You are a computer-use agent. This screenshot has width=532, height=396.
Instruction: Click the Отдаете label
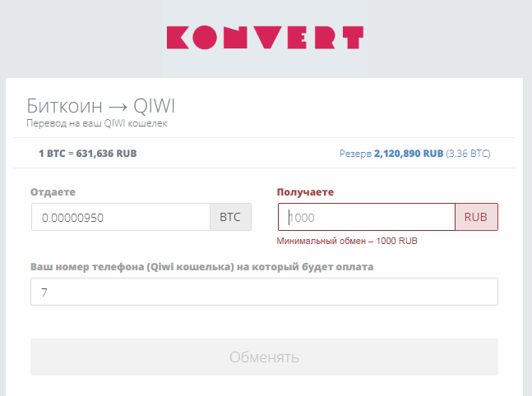click(x=53, y=192)
